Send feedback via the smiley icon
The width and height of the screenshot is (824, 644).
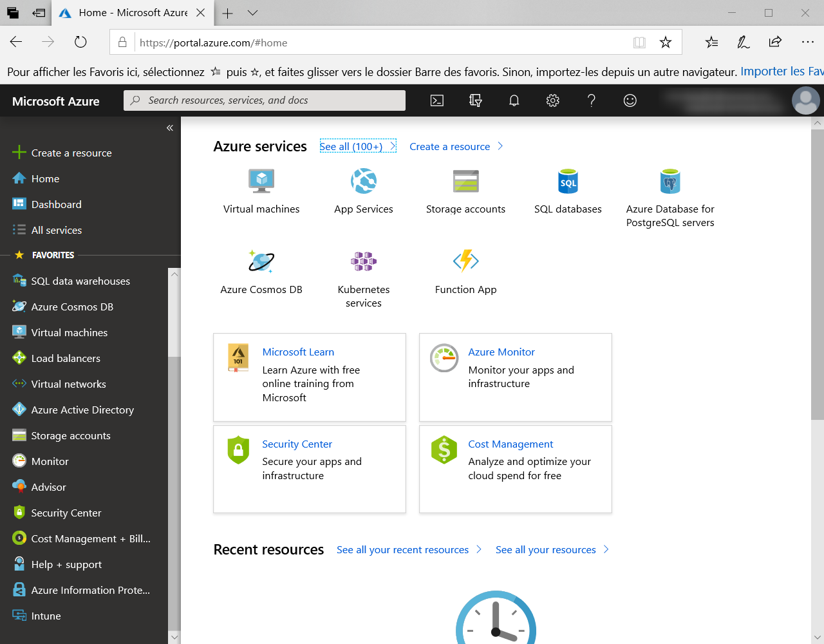coord(630,100)
